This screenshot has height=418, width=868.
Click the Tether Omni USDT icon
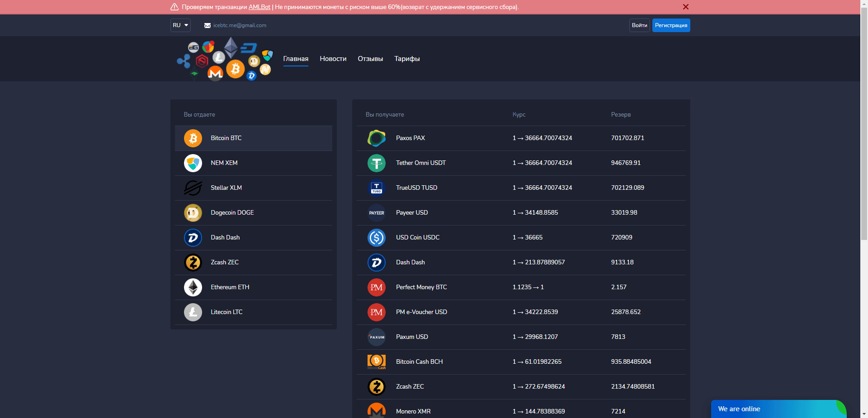click(376, 163)
